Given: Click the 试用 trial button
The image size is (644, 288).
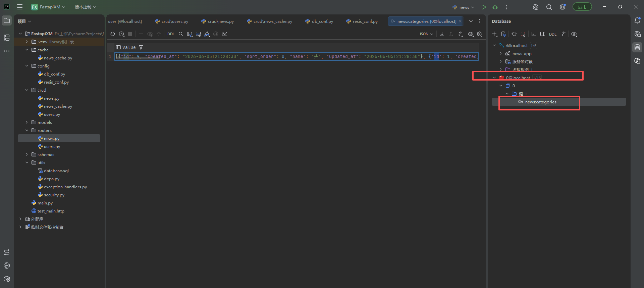Looking at the screenshot, I should coord(582,7).
